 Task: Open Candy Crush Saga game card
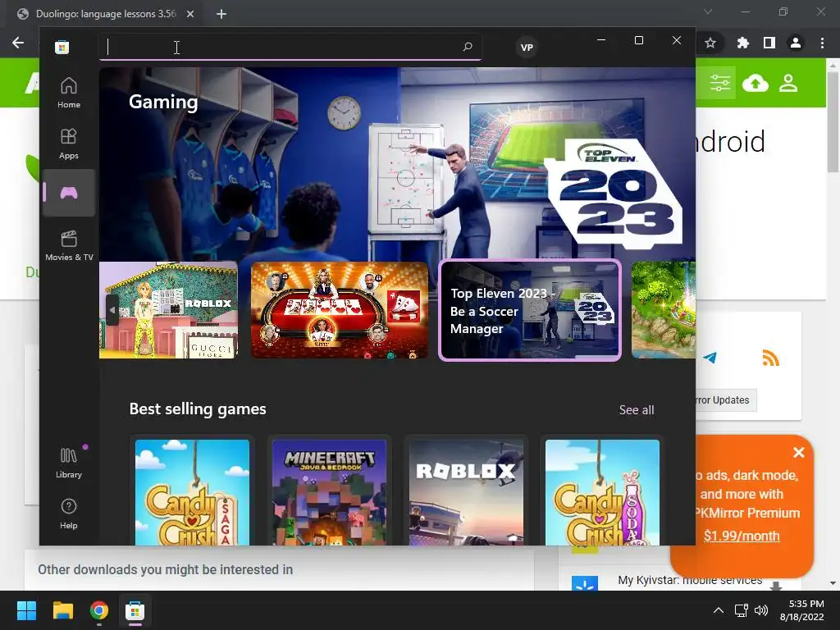tap(192, 492)
